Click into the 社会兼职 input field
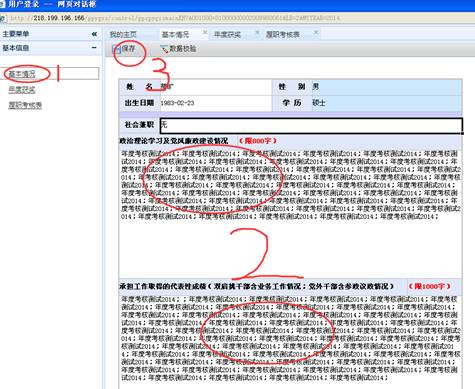 pos(311,125)
